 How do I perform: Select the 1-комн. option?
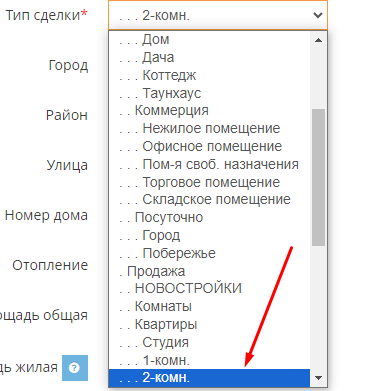click(x=209, y=360)
